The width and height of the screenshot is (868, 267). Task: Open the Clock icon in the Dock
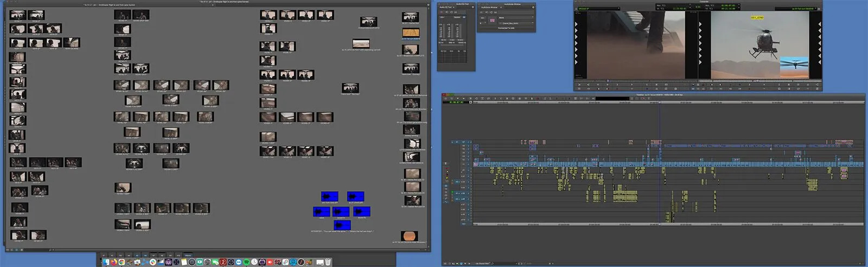pyautogui.click(x=254, y=262)
